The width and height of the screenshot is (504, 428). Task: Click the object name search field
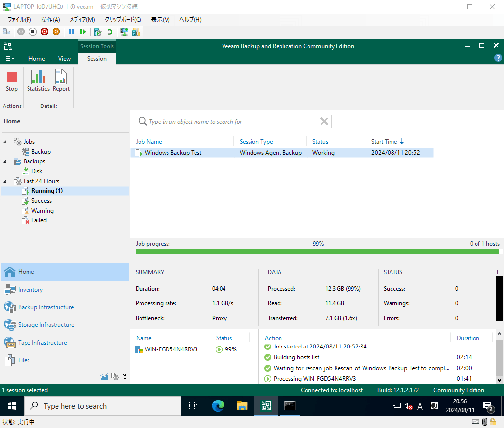(x=233, y=122)
